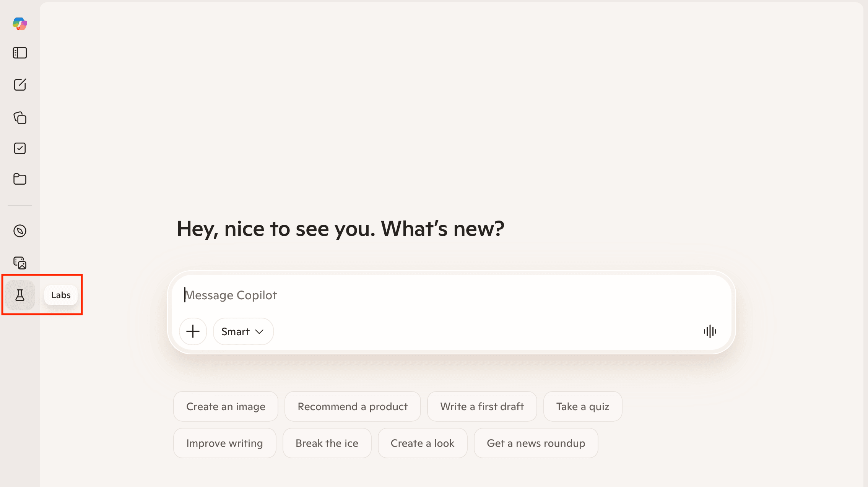The height and width of the screenshot is (487, 868).
Task: Open Discover via the compass icon
Action: tap(20, 231)
